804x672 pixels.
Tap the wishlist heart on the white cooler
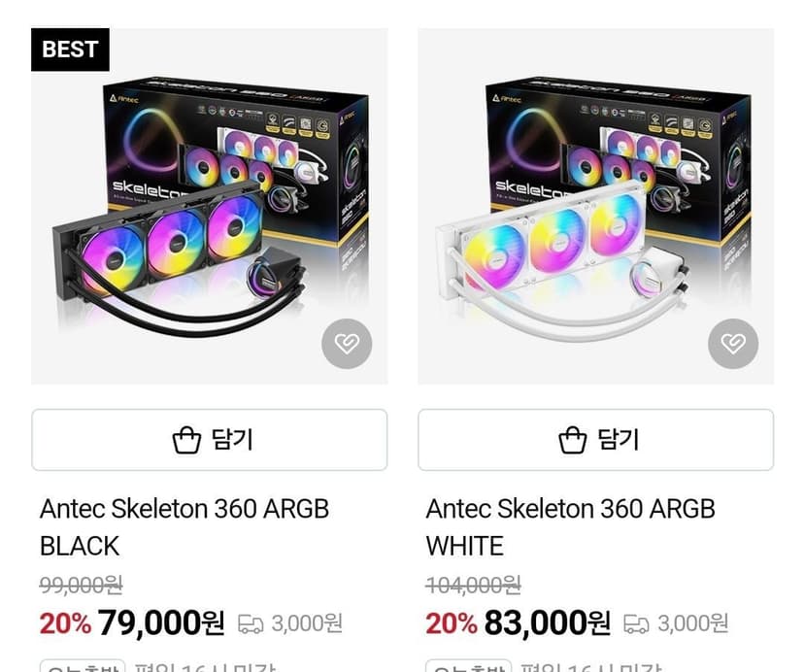[x=733, y=343]
